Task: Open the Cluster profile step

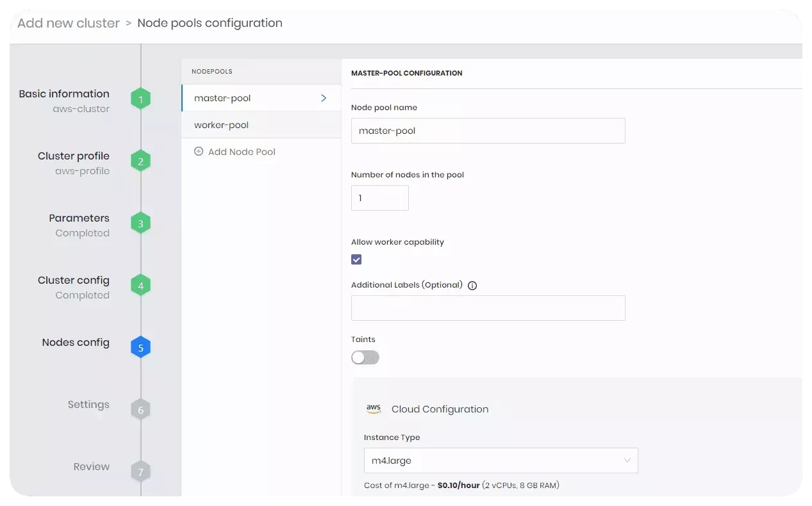Action: pos(74,156)
